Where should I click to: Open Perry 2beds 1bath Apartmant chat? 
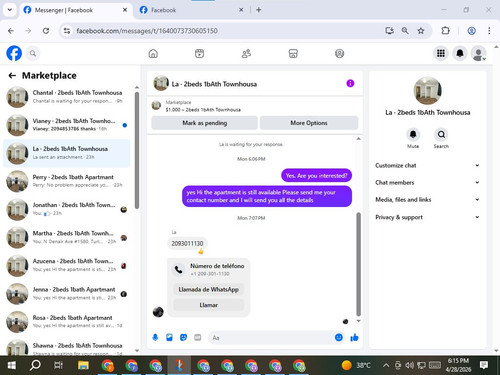pos(67,181)
